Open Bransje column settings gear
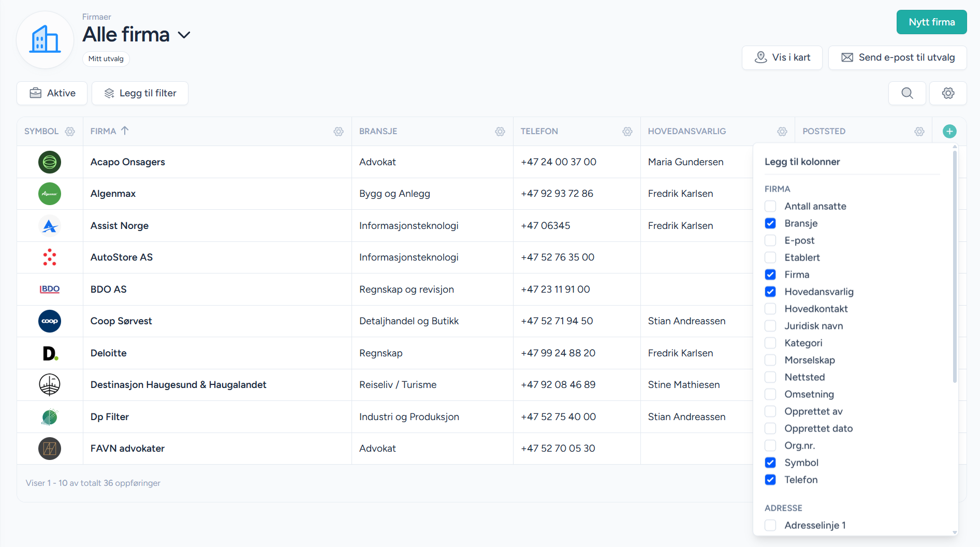The width and height of the screenshot is (980, 547). 500,132
